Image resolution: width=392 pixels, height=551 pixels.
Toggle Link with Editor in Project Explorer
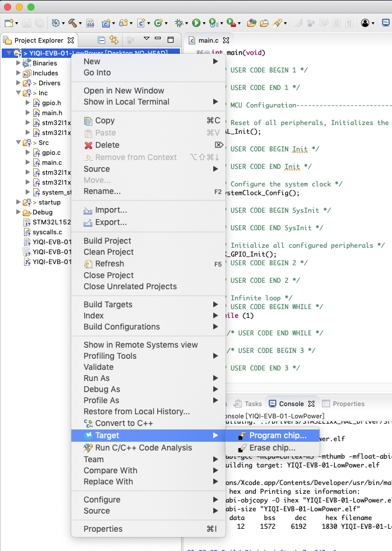114,40
